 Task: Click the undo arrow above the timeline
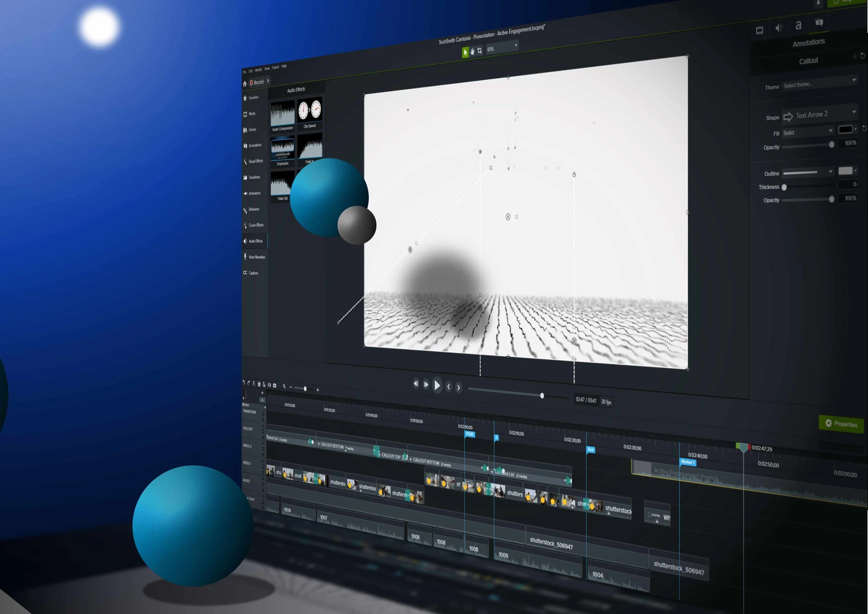[x=243, y=383]
